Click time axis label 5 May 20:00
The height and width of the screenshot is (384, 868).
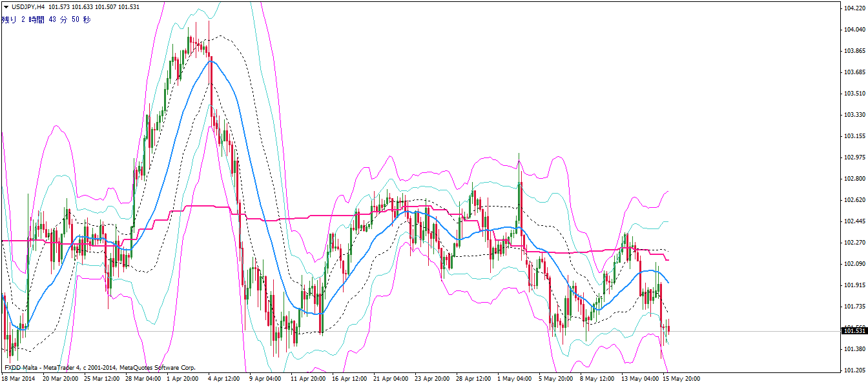coord(557,379)
